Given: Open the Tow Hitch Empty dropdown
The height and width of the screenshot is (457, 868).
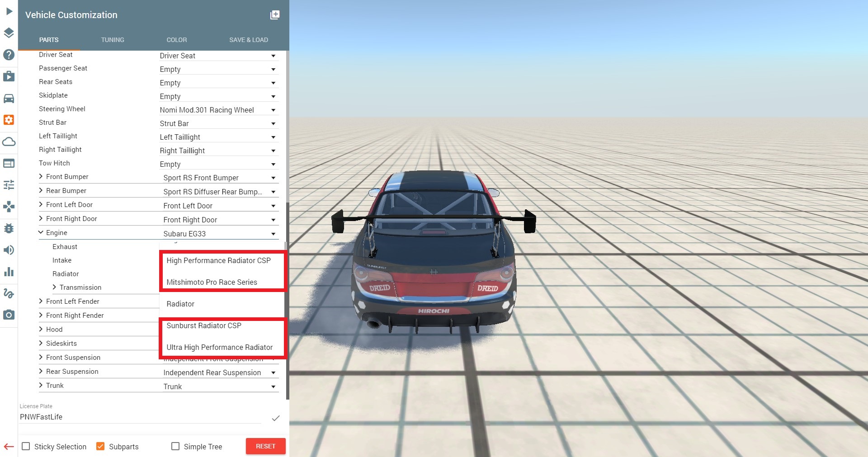Looking at the screenshot, I should click(218, 164).
